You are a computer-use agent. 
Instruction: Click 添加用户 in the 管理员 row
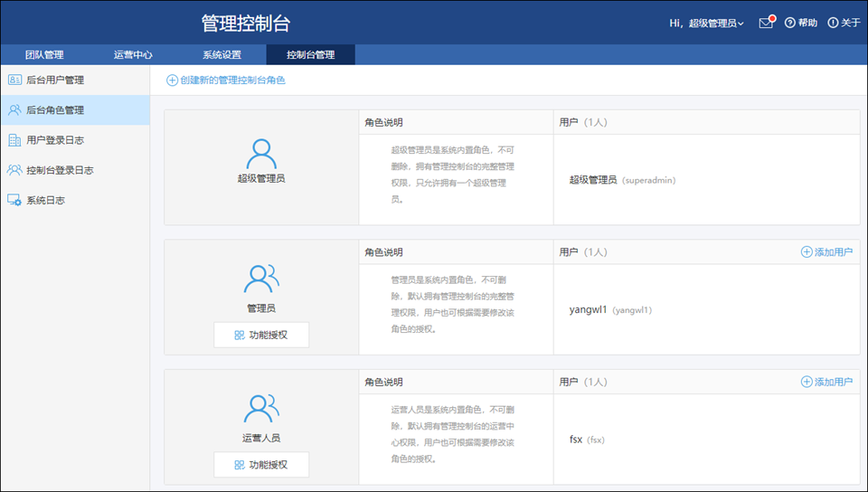tap(826, 252)
